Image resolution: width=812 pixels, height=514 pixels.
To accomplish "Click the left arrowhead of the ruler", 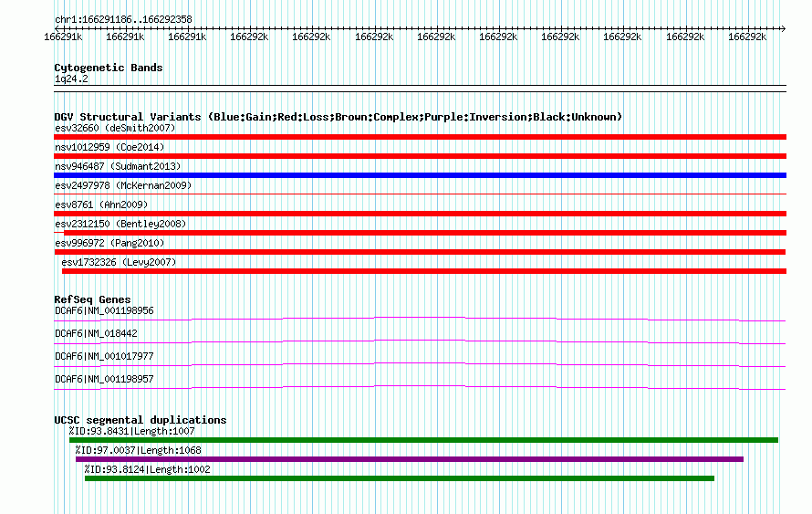I will (x=57, y=29).
